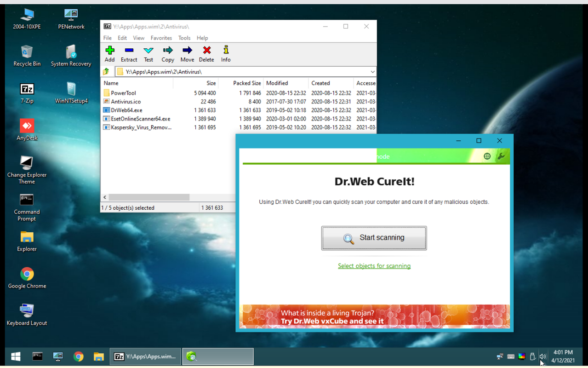Click the Add button in 7-Zip toolbar
Screen dimensions: 588x368
click(x=109, y=54)
